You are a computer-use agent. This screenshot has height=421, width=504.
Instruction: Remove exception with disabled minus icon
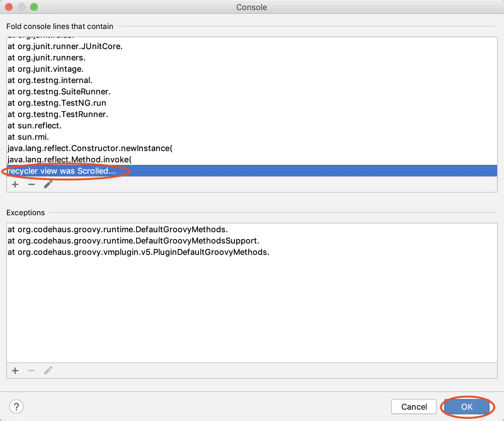point(31,371)
